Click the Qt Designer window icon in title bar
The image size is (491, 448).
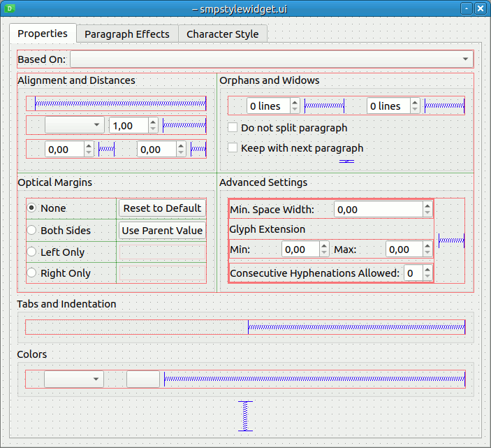coord(9,8)
